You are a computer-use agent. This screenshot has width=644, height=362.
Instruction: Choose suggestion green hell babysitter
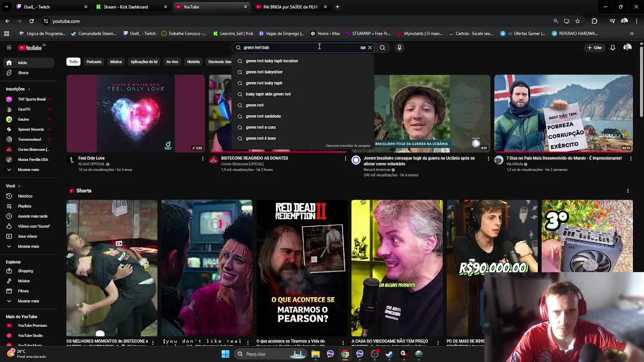(303, 72)
